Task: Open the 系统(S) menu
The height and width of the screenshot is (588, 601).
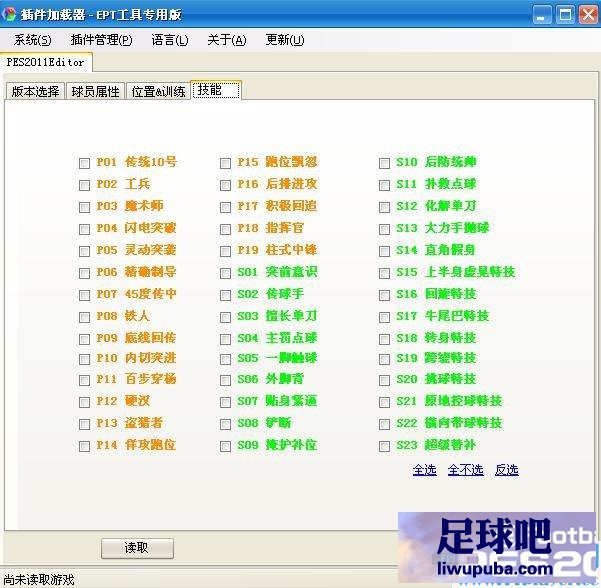Action: click(x=33, y=40)
